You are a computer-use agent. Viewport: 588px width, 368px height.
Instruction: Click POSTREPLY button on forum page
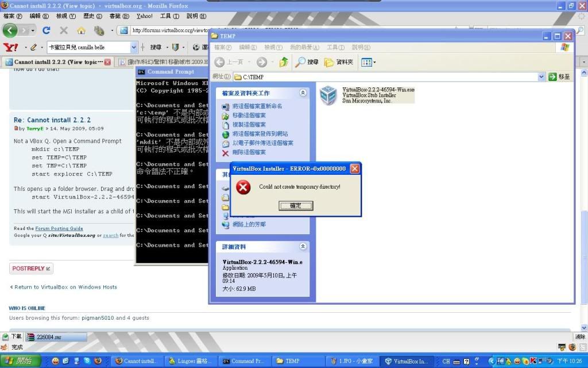coord(31,269)
